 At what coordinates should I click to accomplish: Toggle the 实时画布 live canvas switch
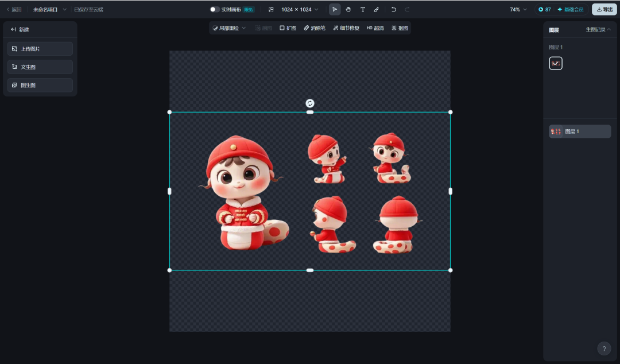click(214, 9)
